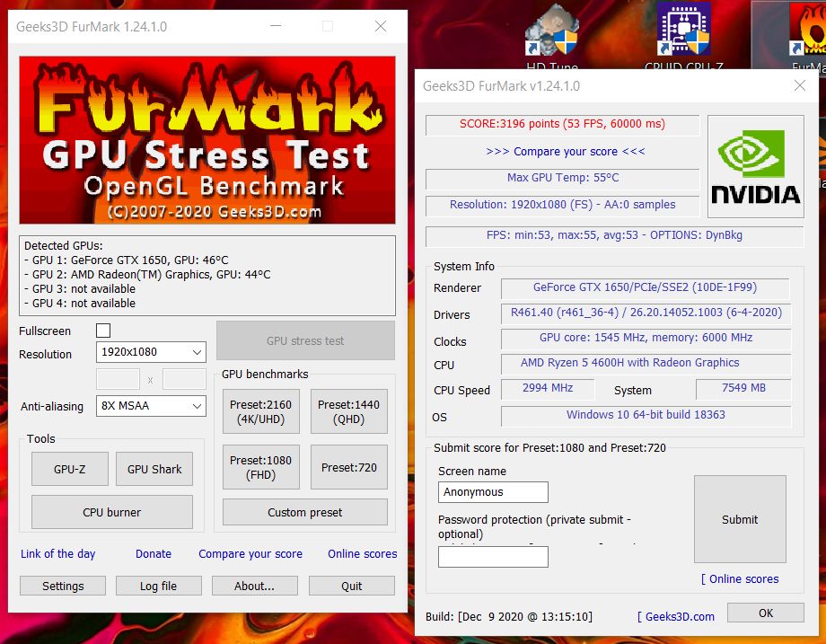This screenshot has height=644, width=826.
Task: Click GPU 1: GeForce GTX 1650 line
Action: coord(127,260)
